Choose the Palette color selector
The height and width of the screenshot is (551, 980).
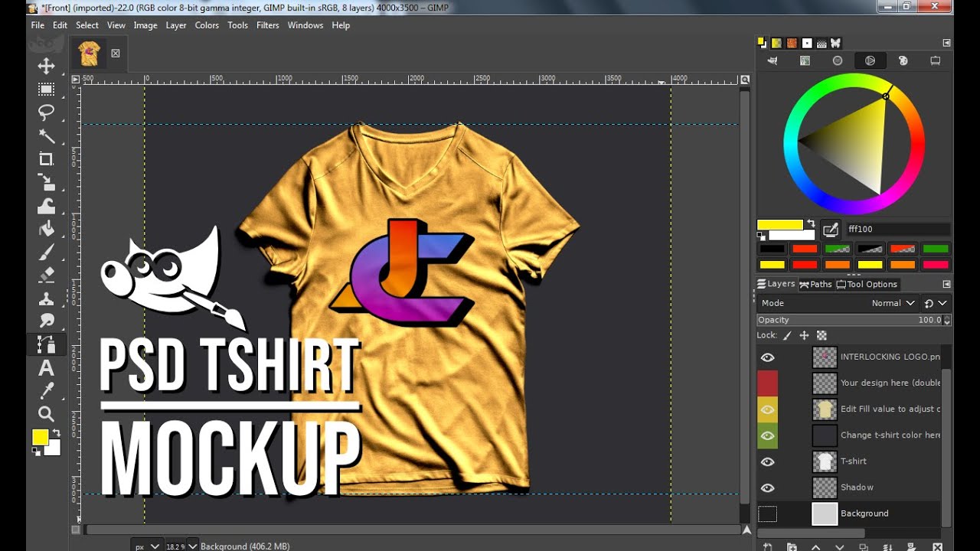(x=903, y=60)
